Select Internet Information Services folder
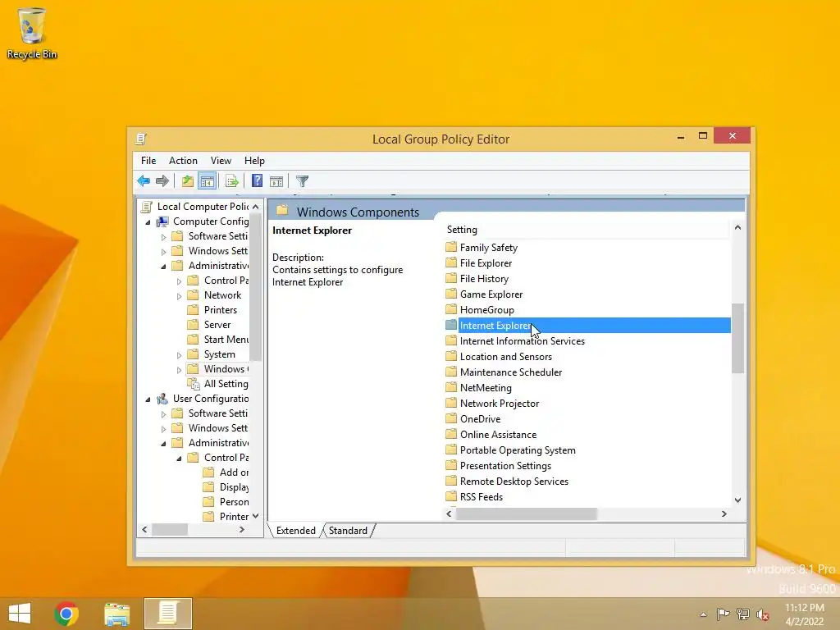 [523, 340]
